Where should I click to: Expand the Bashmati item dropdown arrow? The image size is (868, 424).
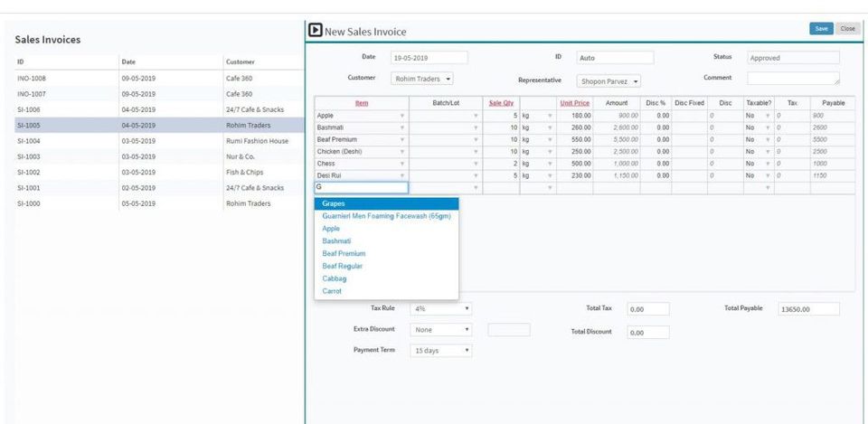click(401, 127)
